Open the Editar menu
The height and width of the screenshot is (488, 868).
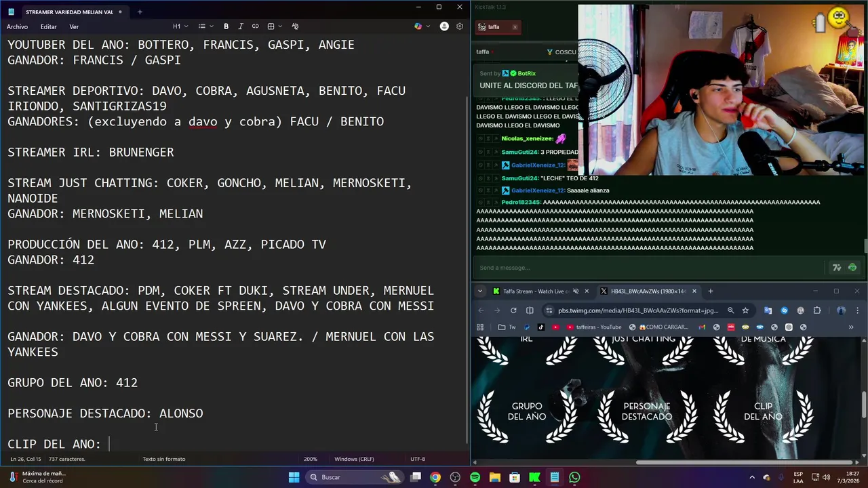pos(48,26)
